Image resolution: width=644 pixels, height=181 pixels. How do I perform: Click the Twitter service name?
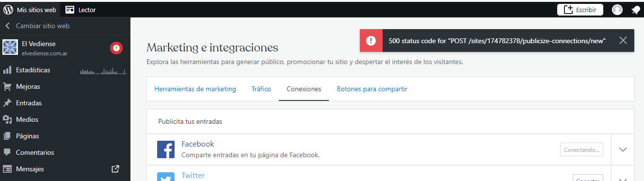(x=193, y=176)
